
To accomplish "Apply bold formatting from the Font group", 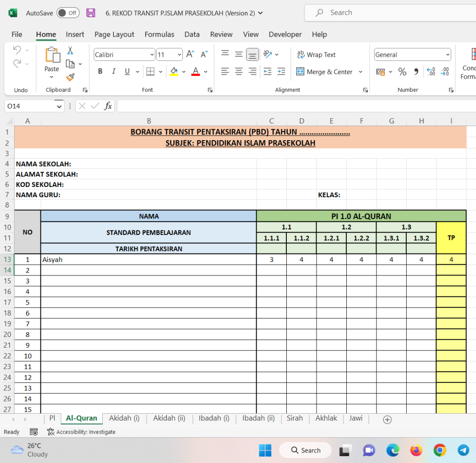I will coord(100,71).
